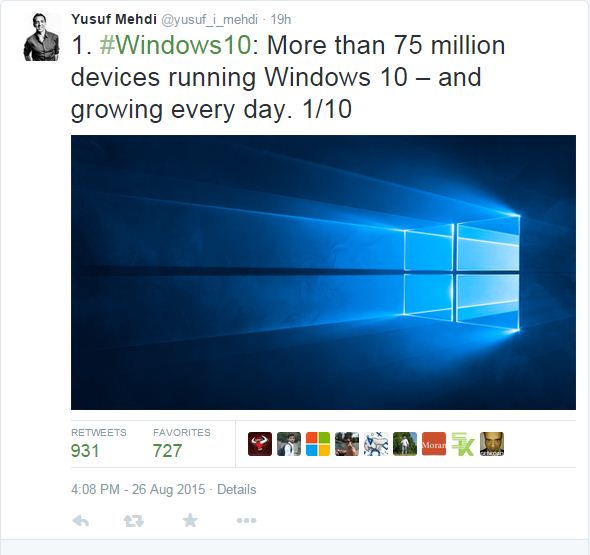Viewport: 590px width, 555px height.
Task: Click the blue and white pattern avatar
Action: coord(376,444)
